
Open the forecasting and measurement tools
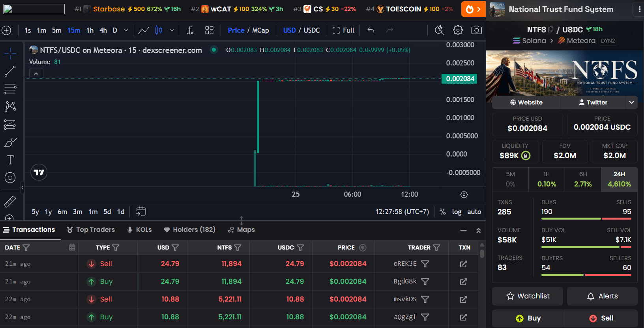(10, 125)
